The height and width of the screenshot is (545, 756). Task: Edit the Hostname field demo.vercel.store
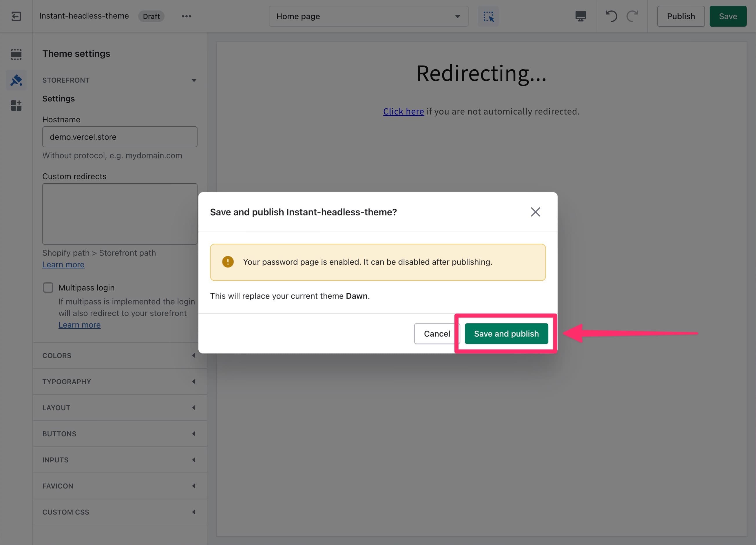(x=120, y=137)
